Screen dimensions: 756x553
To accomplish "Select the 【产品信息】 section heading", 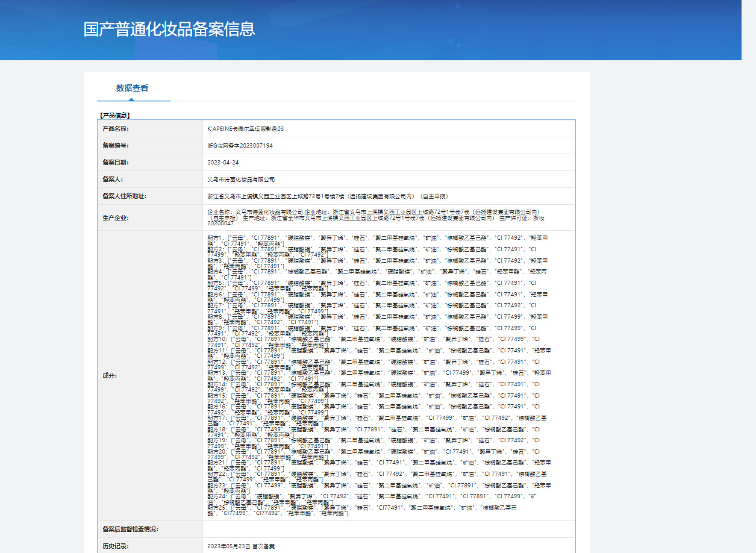I will point(115,114).
